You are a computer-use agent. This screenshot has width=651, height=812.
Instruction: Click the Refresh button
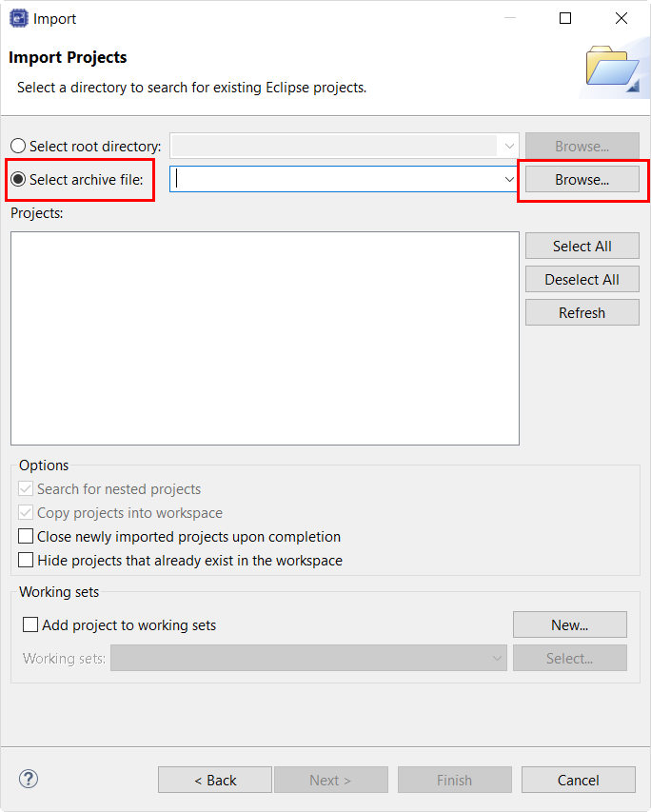(582, 312)
